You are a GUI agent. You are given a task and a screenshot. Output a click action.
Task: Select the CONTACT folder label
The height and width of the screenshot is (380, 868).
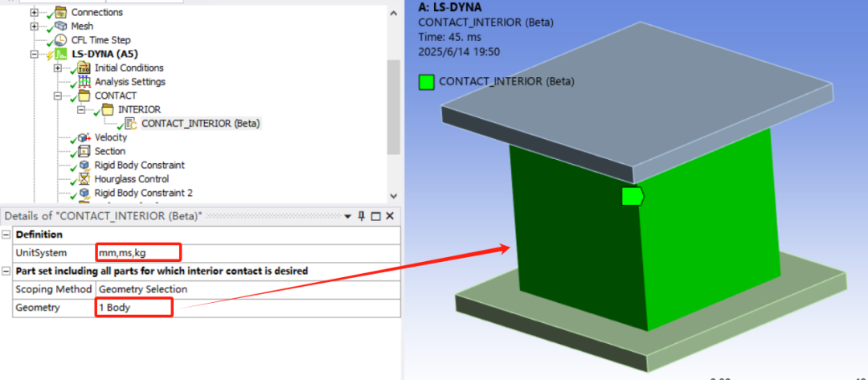[116, 96]
